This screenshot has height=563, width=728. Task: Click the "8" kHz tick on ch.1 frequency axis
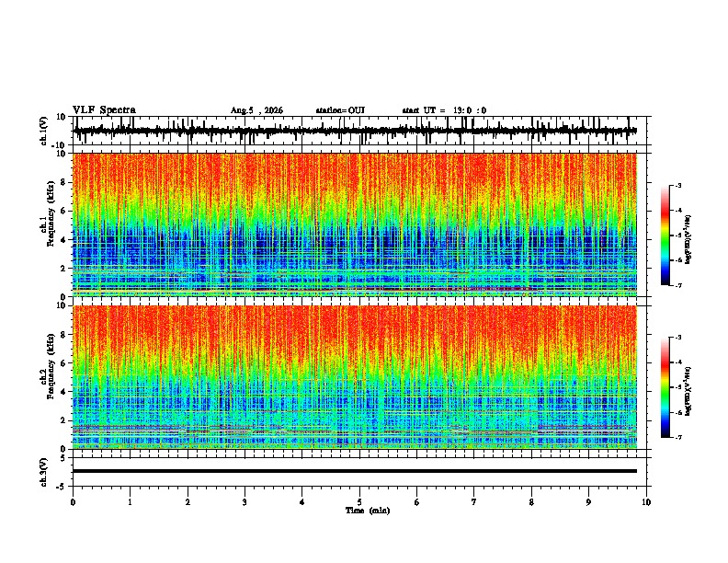[63, 182]
